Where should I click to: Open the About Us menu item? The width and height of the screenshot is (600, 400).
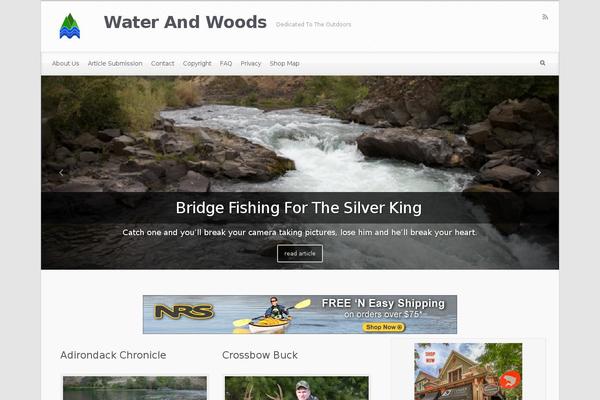coord(65,64)
